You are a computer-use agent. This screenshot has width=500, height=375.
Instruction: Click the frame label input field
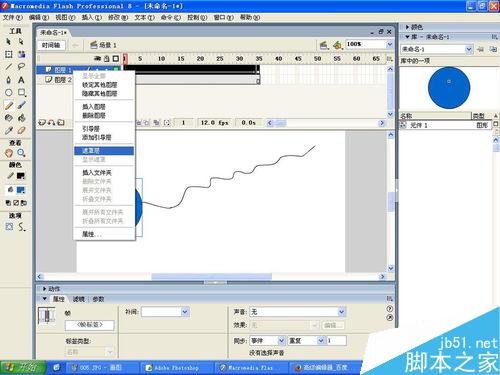90,325
